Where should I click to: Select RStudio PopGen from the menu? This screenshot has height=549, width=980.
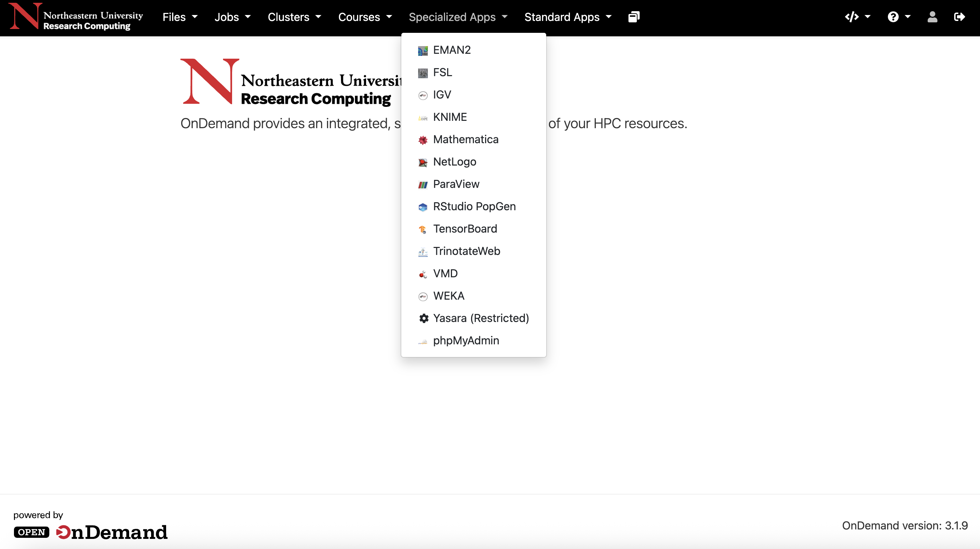(x=474, y=206)
